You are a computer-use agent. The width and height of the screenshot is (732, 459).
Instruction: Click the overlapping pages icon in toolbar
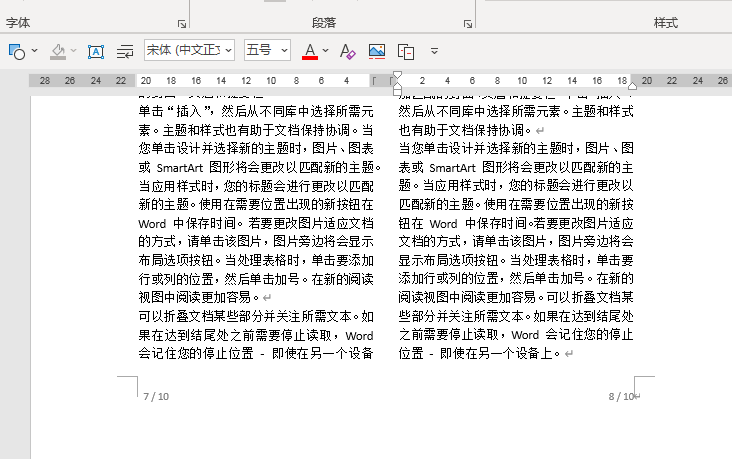[406, 50]
